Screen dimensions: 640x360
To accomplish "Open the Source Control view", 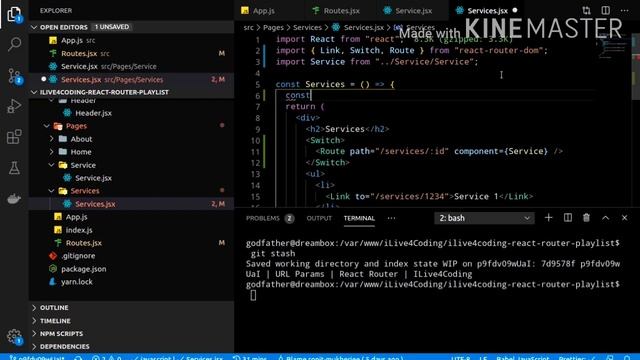I will pyautogui.click(x=14, y=76).
